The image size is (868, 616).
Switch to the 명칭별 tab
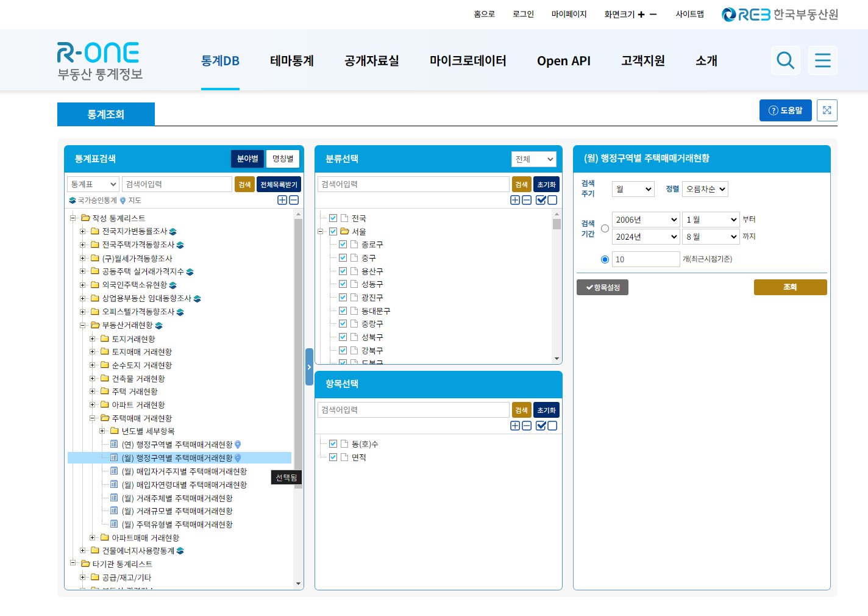pyautogui.click(x=283, y=159)
